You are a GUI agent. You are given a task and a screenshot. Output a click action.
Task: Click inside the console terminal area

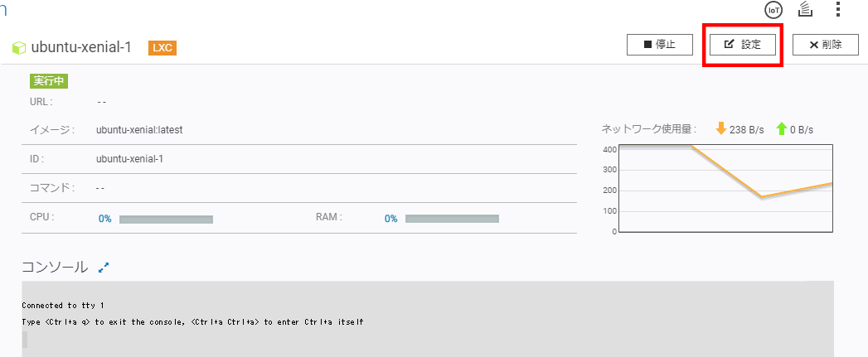click(x=427, y=319)
